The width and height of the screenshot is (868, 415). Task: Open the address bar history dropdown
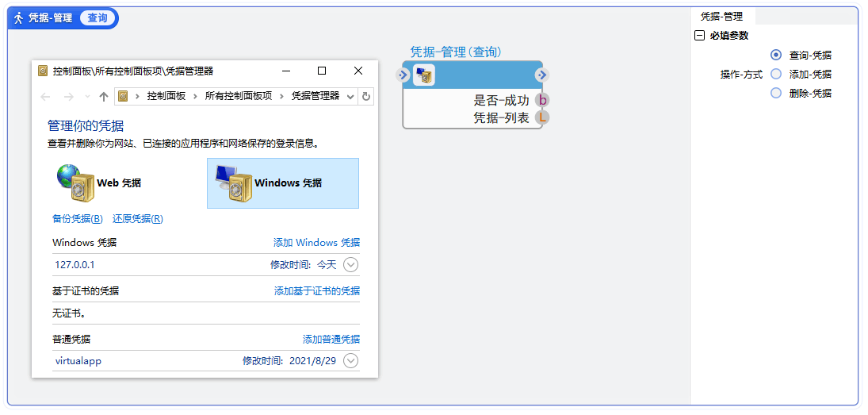[x=351, y=96]
